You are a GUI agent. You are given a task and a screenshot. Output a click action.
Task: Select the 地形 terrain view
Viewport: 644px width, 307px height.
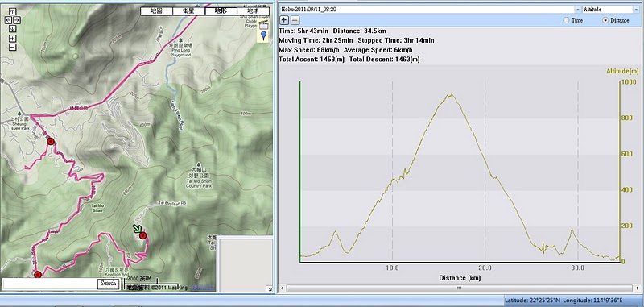(221, 11)
